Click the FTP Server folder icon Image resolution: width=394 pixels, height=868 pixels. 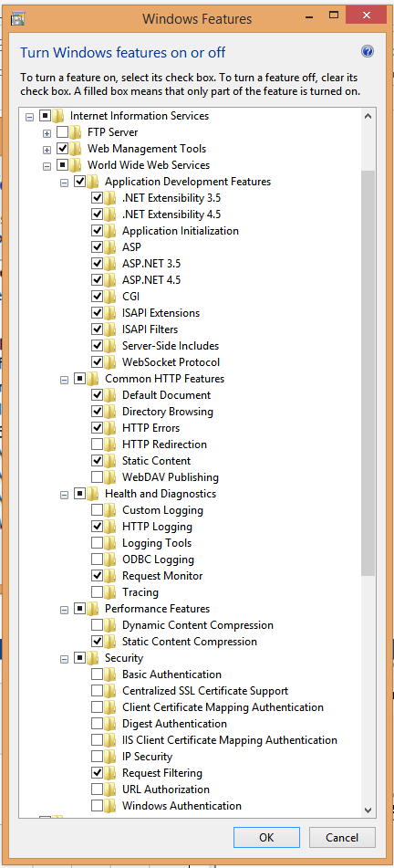77,132
